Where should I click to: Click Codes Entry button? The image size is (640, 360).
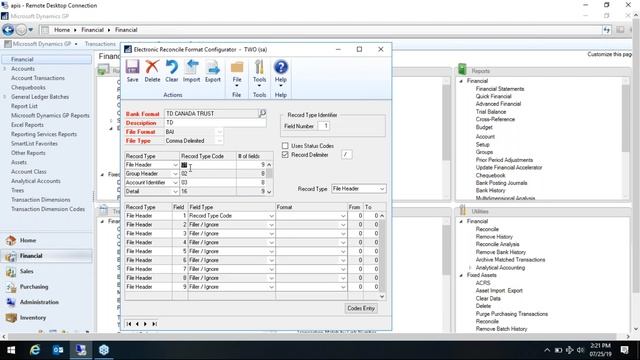point(361,308)
